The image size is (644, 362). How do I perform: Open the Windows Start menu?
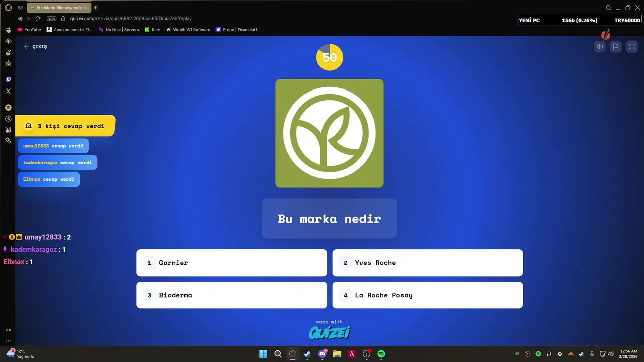263,354
